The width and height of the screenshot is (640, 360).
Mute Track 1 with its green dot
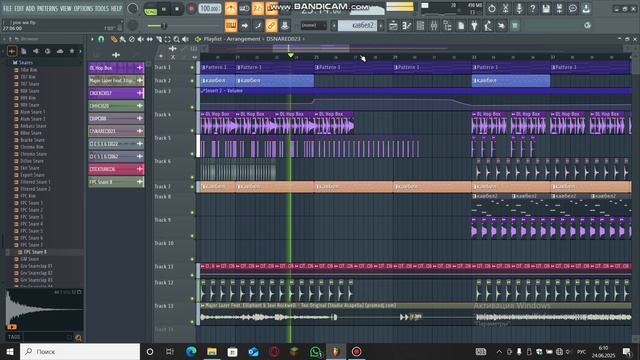(192, 68)
